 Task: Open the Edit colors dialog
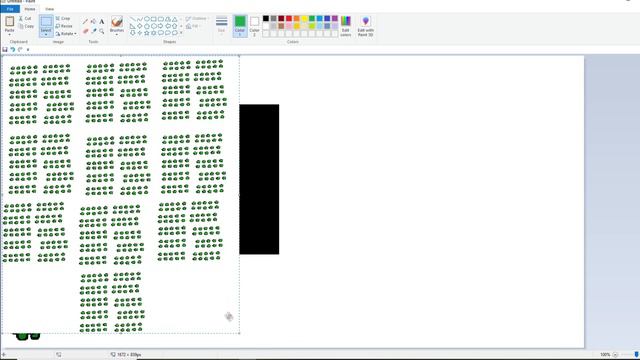(346, 26)
